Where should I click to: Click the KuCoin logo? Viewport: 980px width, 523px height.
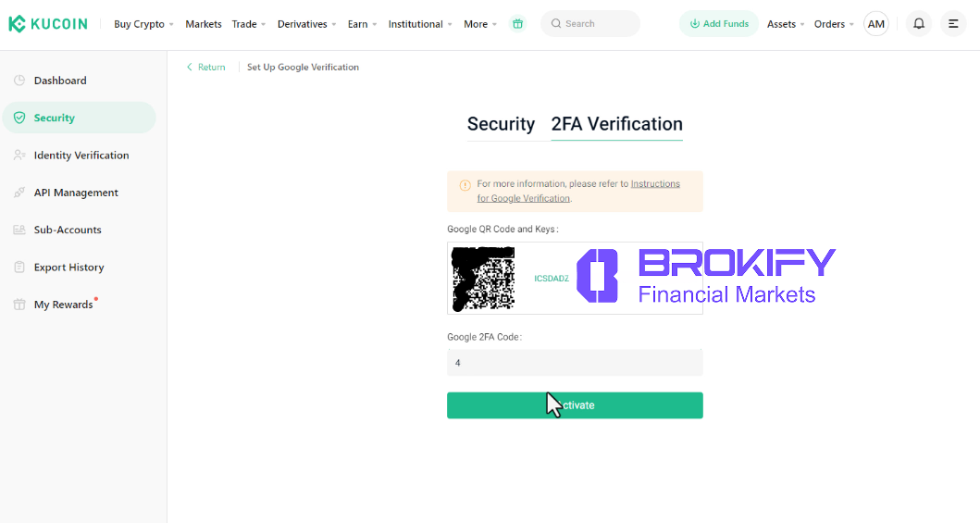tap(48, 24)
